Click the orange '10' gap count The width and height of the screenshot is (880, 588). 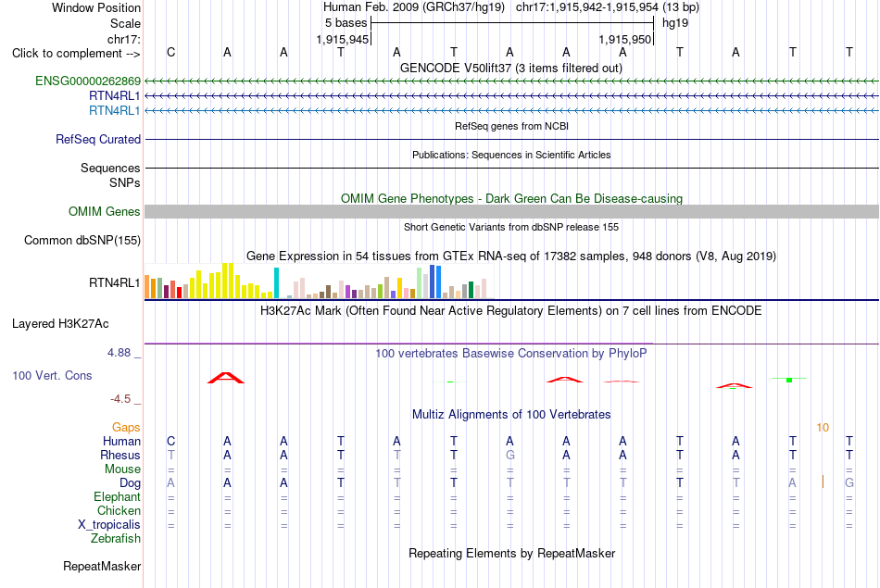click(823, 428)
